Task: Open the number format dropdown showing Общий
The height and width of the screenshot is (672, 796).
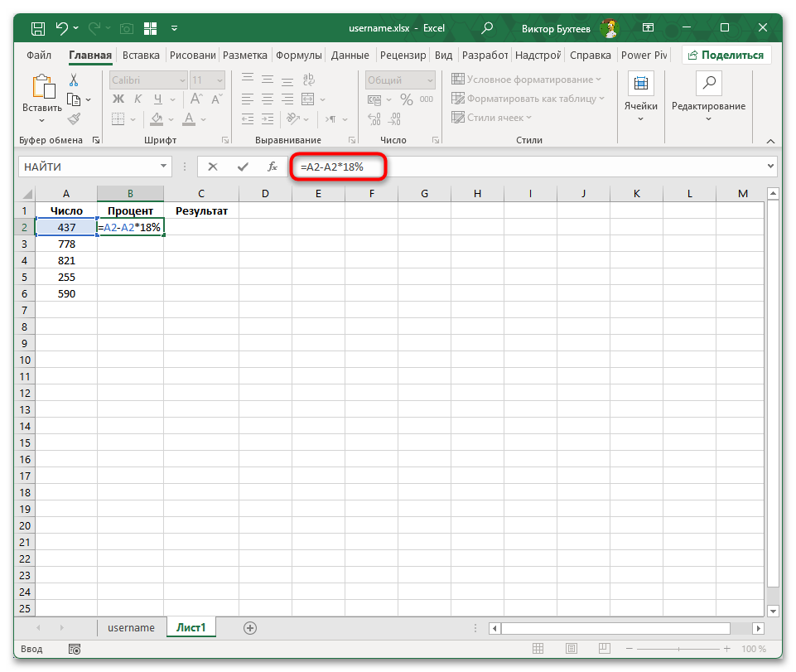Action: pos(430,80)
